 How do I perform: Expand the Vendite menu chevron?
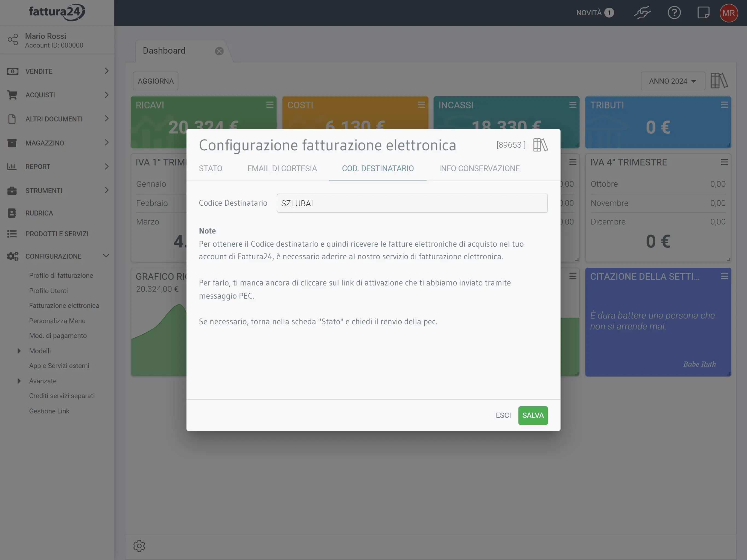click(x=107, y=71)
